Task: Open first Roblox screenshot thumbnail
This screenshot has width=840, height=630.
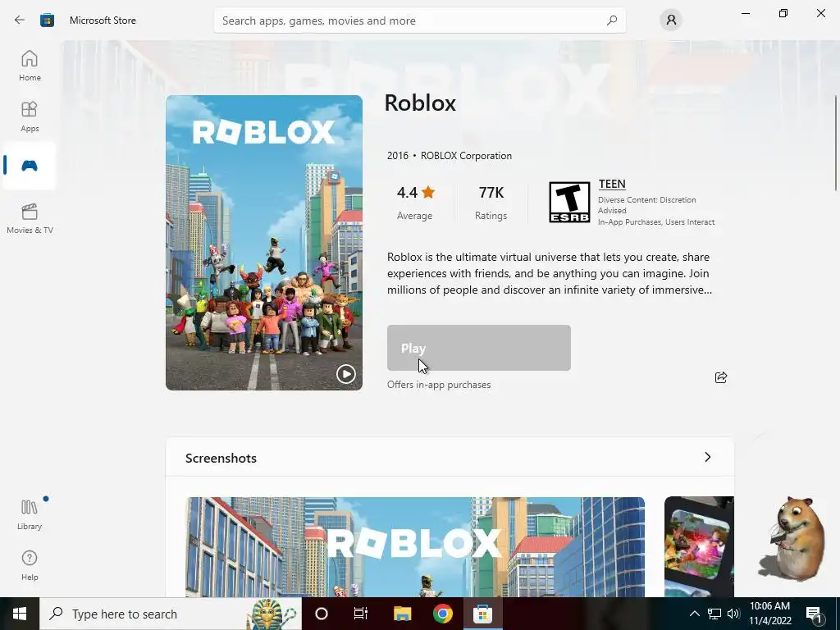Action: point(415,547)
